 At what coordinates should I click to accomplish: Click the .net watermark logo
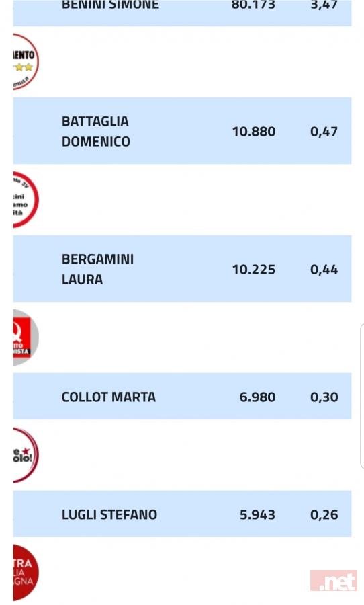pyautogui.click(x=334, y=581)
